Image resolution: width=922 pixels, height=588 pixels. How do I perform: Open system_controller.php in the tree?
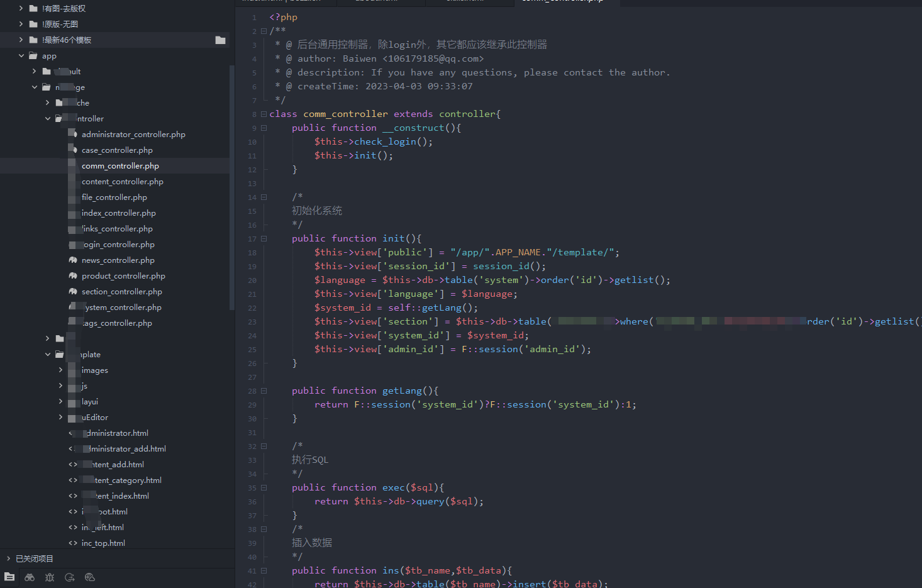121,307
